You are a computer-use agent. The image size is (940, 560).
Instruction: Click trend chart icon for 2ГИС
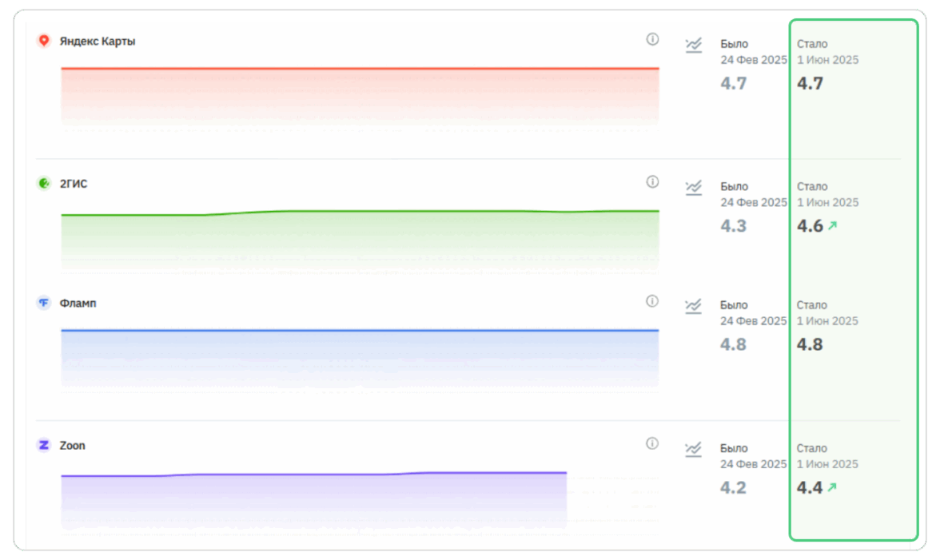click(x=694, y=188)
